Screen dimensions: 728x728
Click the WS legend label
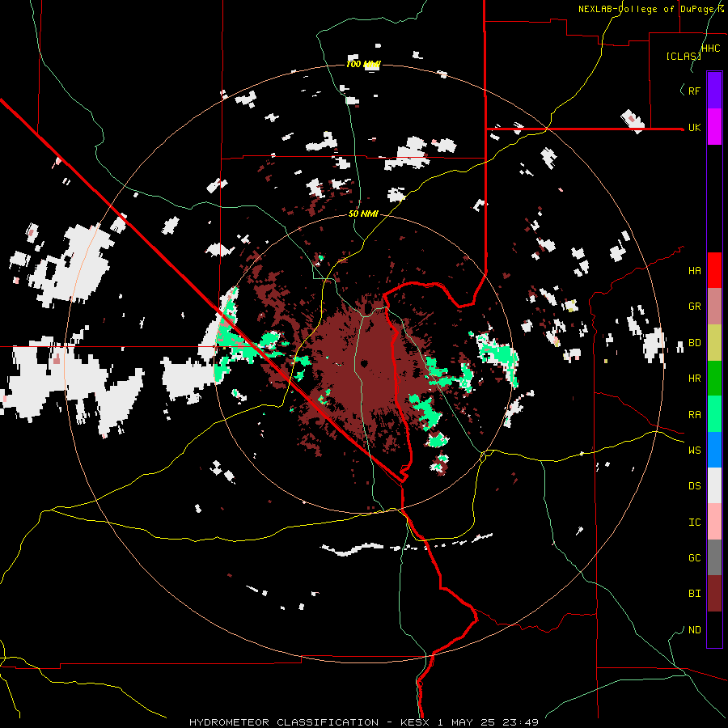[694, 451]
